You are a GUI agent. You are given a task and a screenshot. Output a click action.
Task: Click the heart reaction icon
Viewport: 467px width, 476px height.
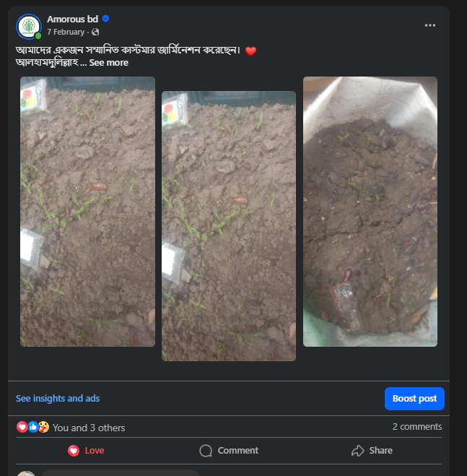click(x=22, y=427)
